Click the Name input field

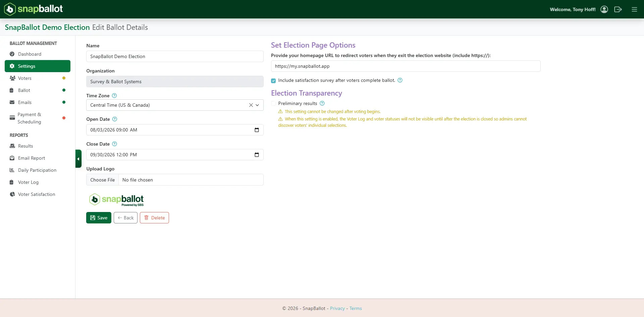pyautogui.click(x=175, y=56)
